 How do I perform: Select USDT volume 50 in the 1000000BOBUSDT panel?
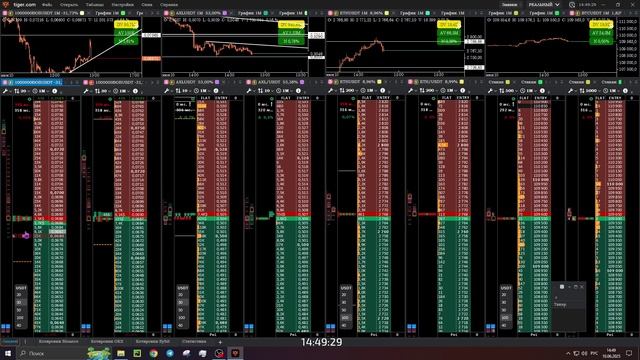[19, 310]
